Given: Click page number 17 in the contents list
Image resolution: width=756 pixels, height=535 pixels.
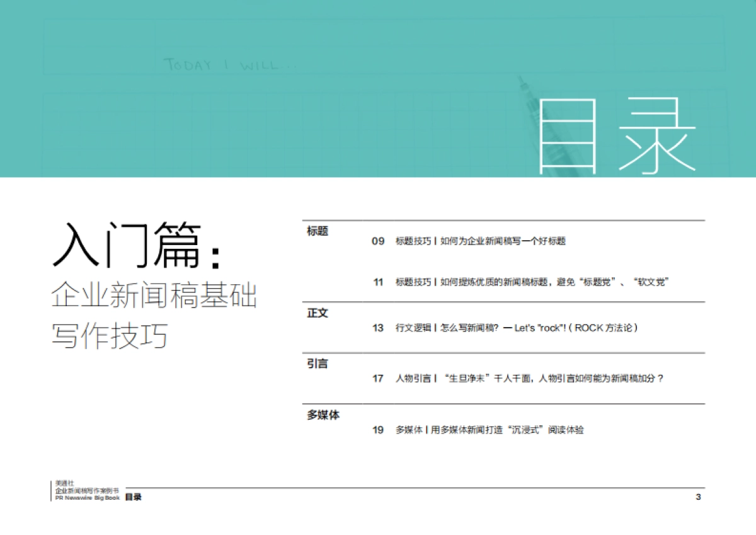Looking at the screenshot, I should [377, 379].
